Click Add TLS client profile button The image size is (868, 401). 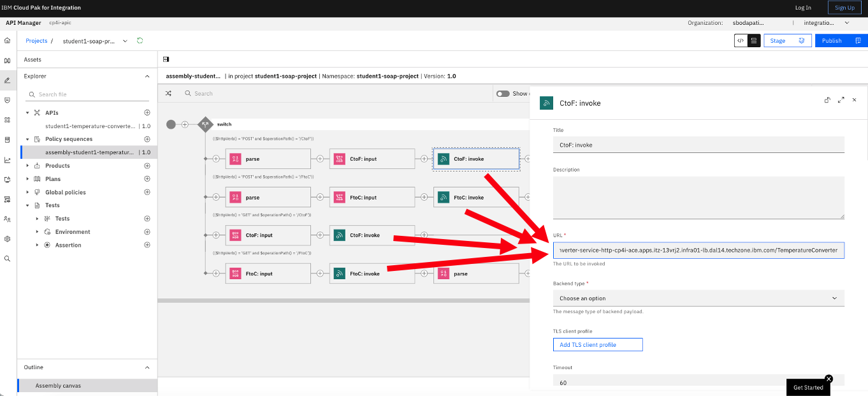coord(598,345)
